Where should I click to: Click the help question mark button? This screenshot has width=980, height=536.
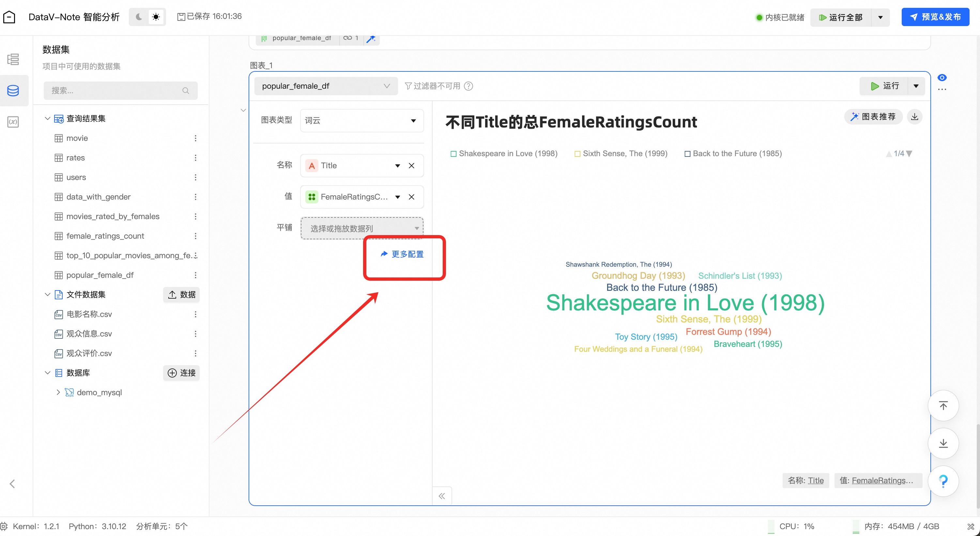(x=943, y=481)
